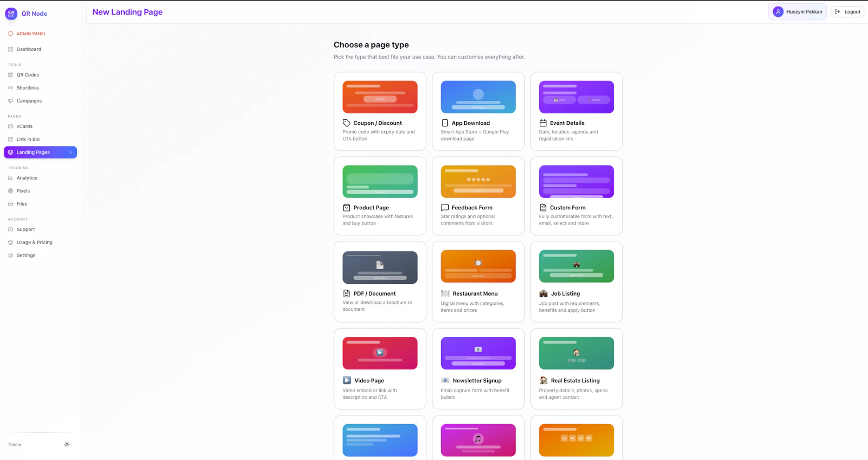Click the Support ticket icon
The width and height of the screenshot is (868, 460).
[x=10, y=229]
